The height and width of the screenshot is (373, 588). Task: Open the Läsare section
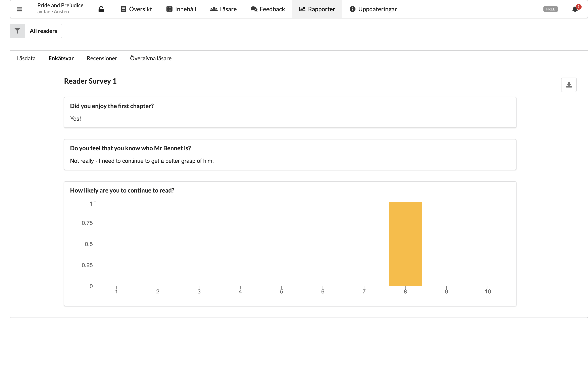(223, 9)
